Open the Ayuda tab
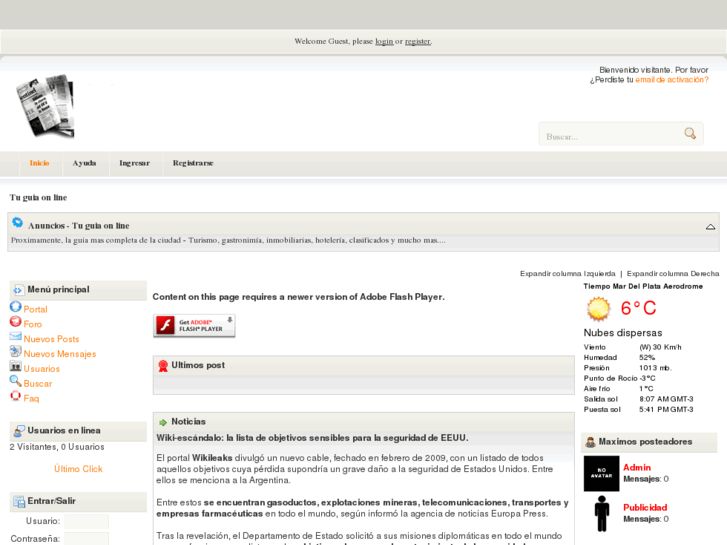This screenshot has height=545, width=727. click(84, 163)
